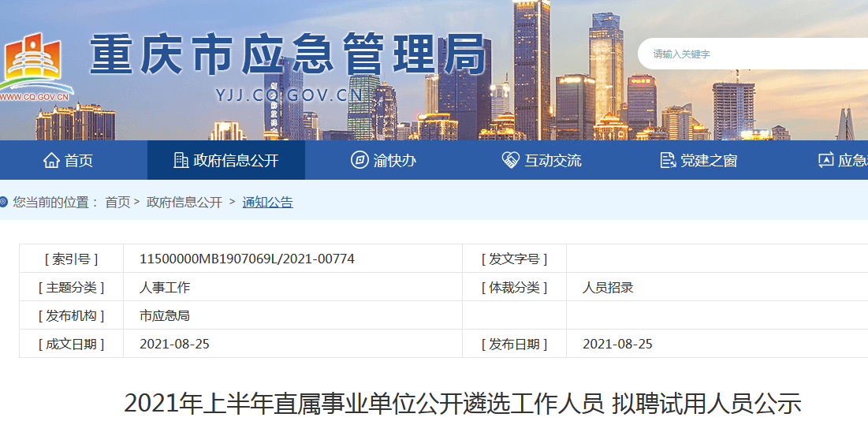Click the article title 2021年上半年直属事业单位公开遴选
The width and height of the screenshot is (868, 421).
tap(463, 404)
